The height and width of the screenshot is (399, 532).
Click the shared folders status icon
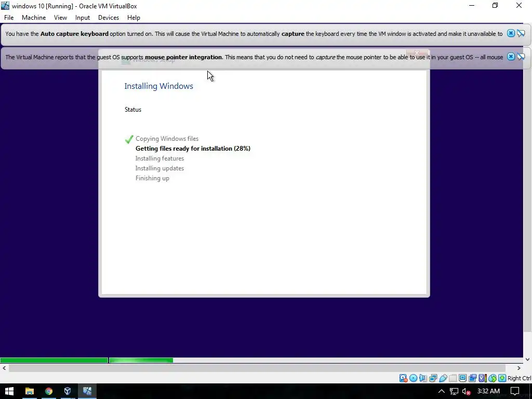point(453,378)
